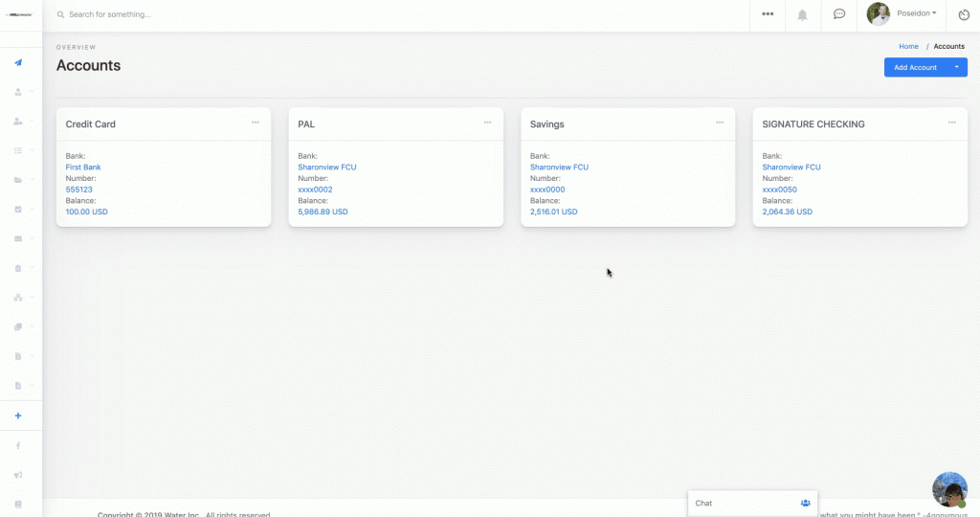Click the search magnifier icon
Image resolution: width=980 pixels, height=517 pixels.
60,14
